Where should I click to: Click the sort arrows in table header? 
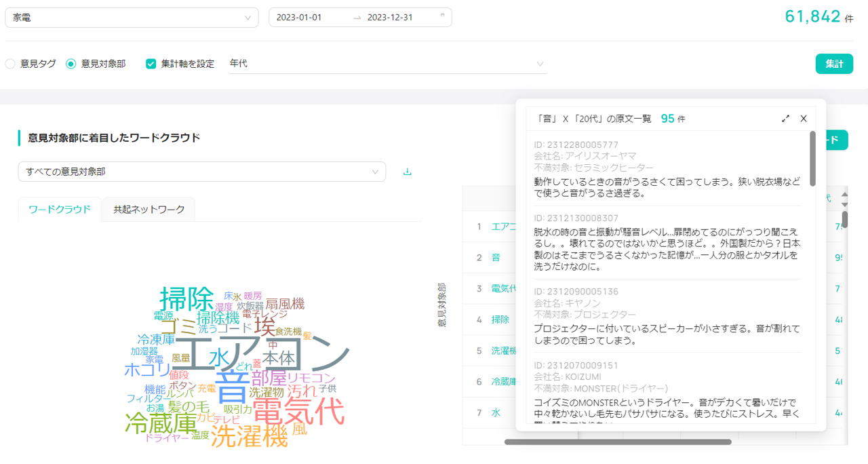844,199
